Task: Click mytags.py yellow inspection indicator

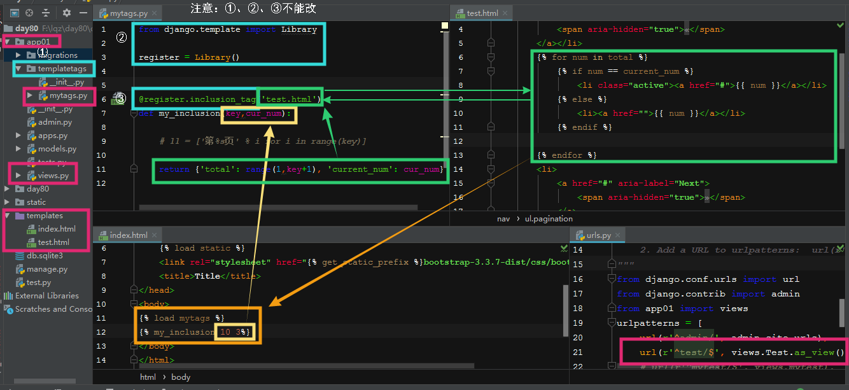Action: click(x=445, y=25)
